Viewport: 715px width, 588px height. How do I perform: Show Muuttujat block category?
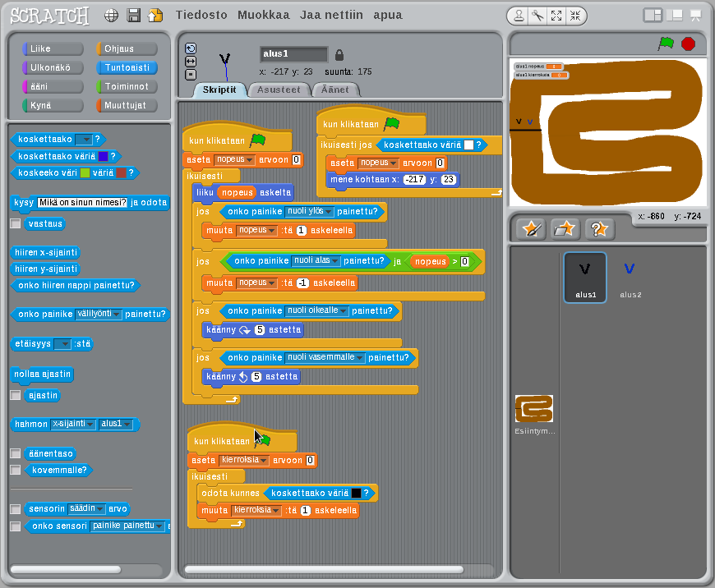point(127,105)
